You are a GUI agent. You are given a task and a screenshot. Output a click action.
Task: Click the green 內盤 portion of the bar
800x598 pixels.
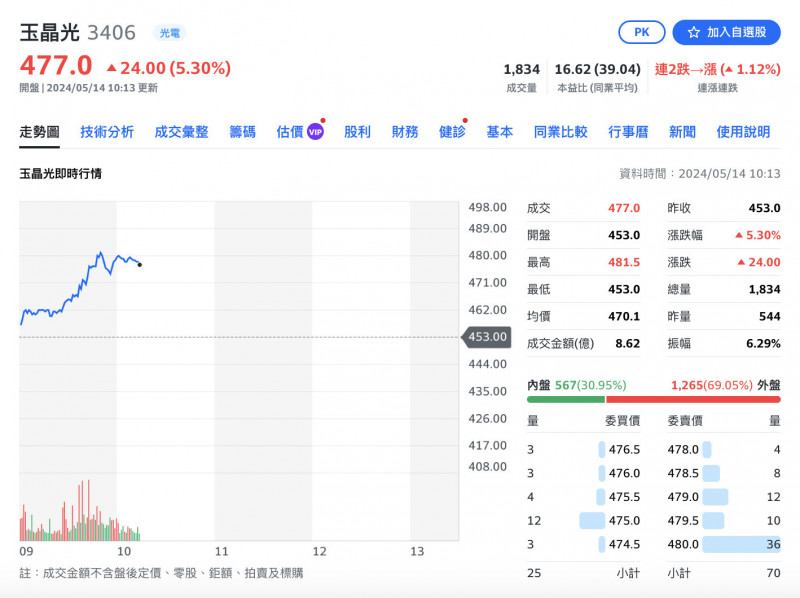pos(566,399)
